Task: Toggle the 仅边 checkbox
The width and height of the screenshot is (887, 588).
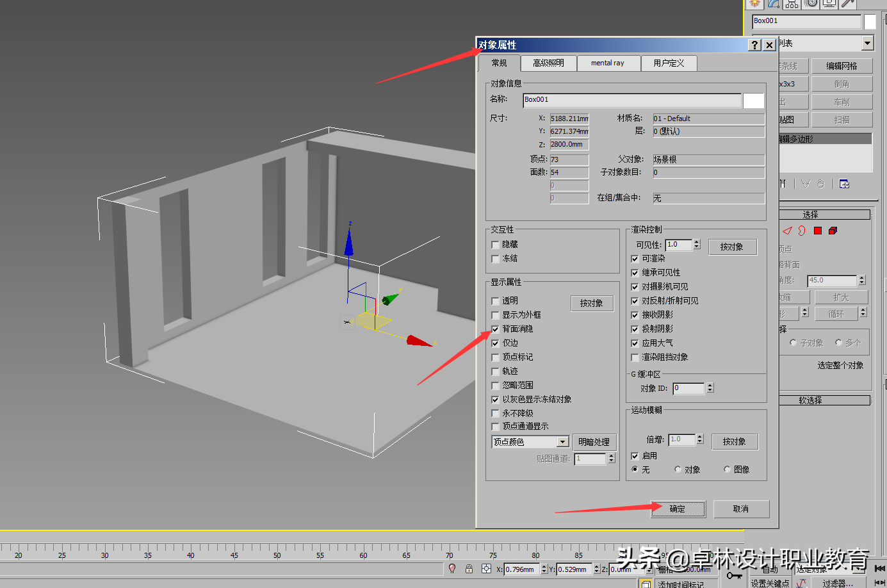Action: point(495,343)
